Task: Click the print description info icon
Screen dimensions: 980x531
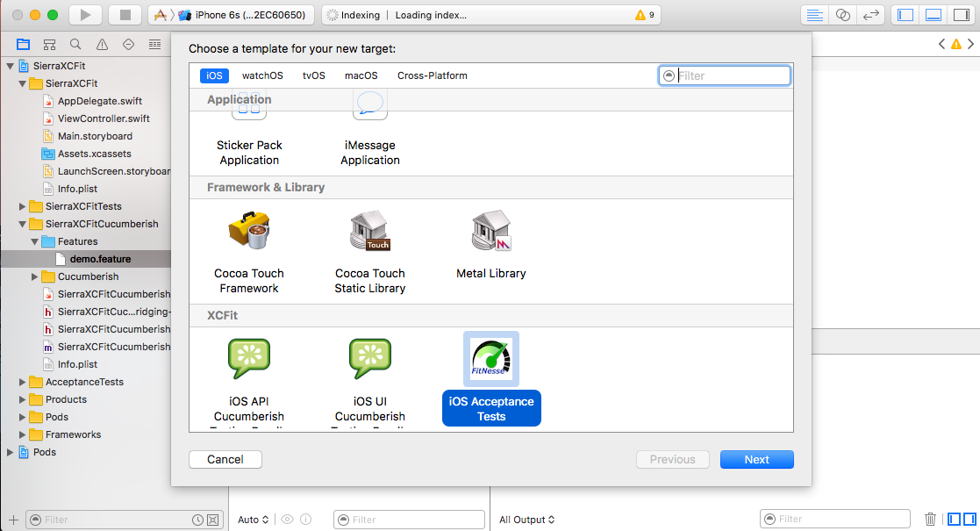Action: pyautogui.click(x=305, y=520)
